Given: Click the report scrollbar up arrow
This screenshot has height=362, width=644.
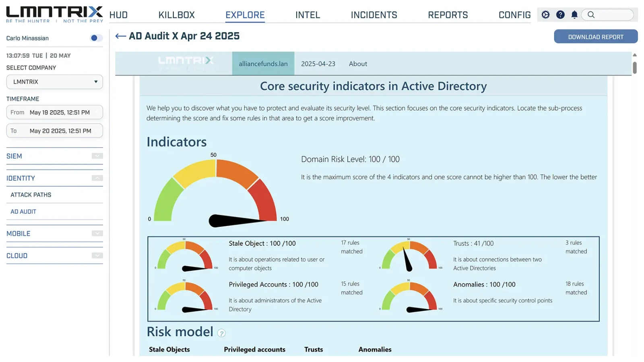Looking at the screenshot, I should pos(635,55).
